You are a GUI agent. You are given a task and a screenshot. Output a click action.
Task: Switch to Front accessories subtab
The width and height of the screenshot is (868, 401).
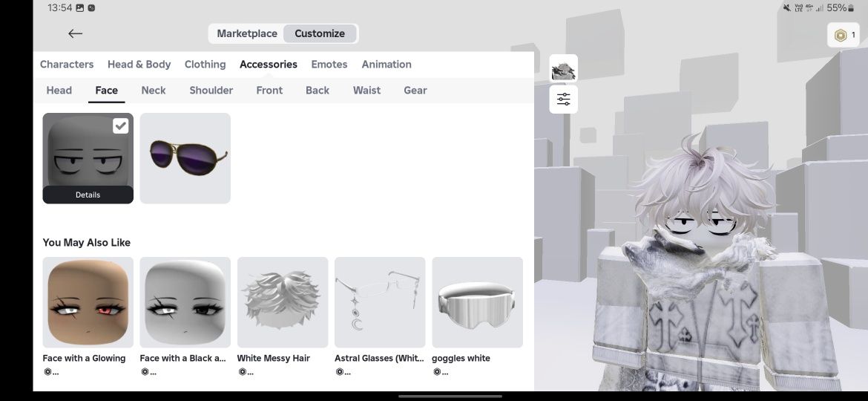269,91
